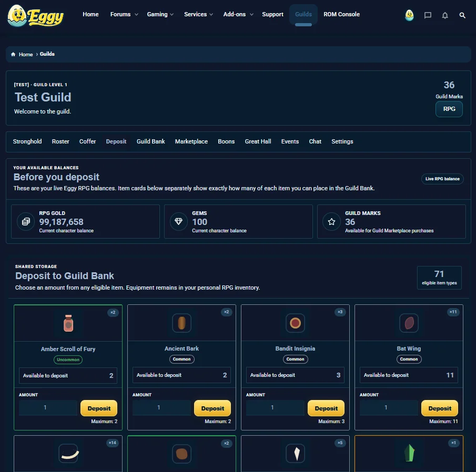Open the Boons tab

point(226,141)
